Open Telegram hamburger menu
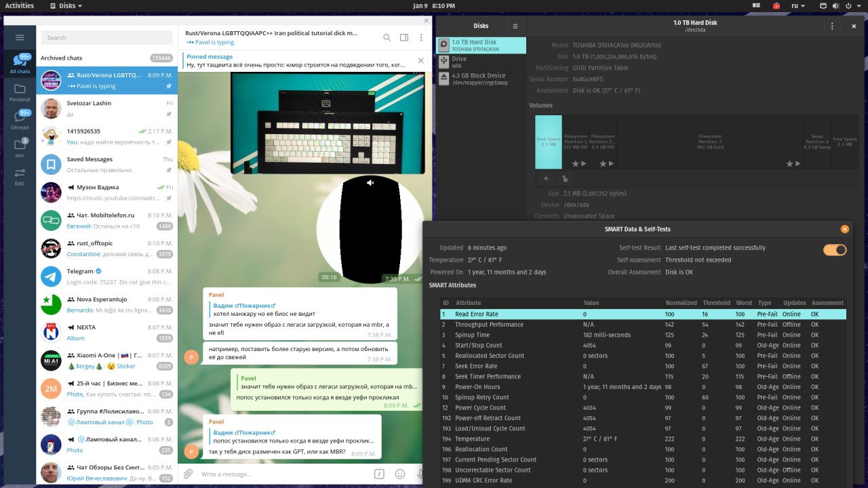Screen dimensions: 868x488 pos(20,37)
